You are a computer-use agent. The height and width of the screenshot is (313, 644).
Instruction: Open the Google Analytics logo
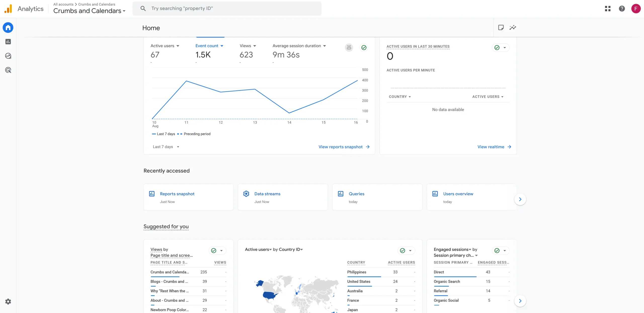(8, 9)
